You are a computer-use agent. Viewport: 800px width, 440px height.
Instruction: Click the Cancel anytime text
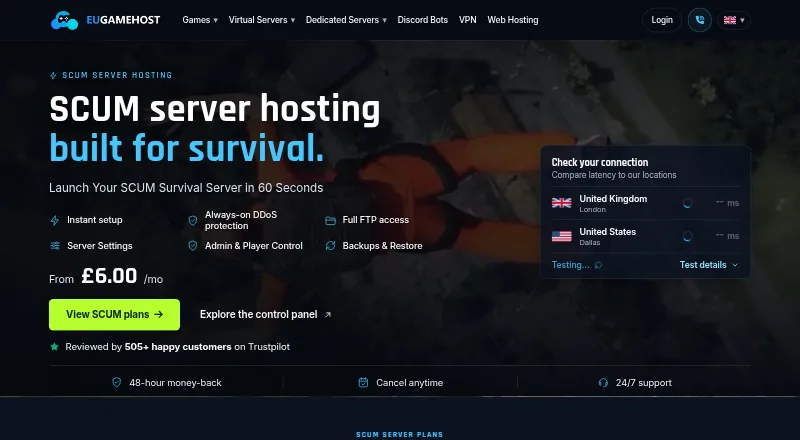click(409, 382)
